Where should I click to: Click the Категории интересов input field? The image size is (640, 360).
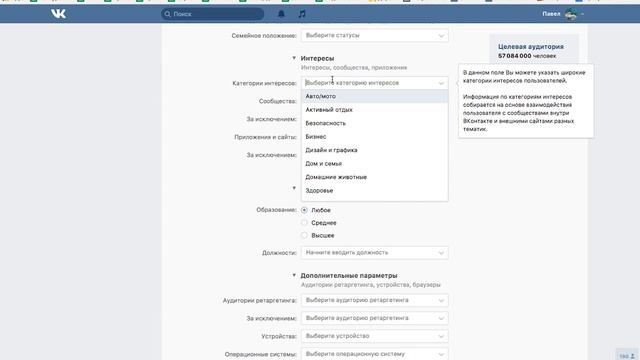pyautogui.click(x=374, y=83)
